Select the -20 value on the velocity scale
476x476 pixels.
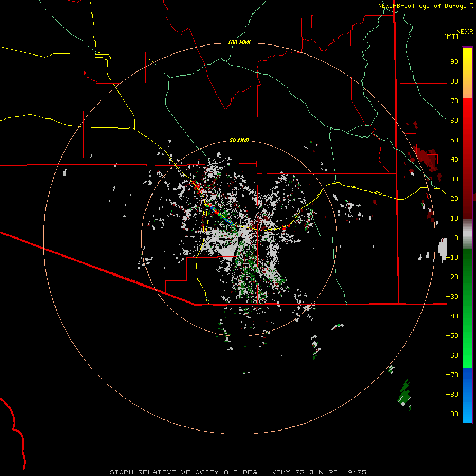452,277
